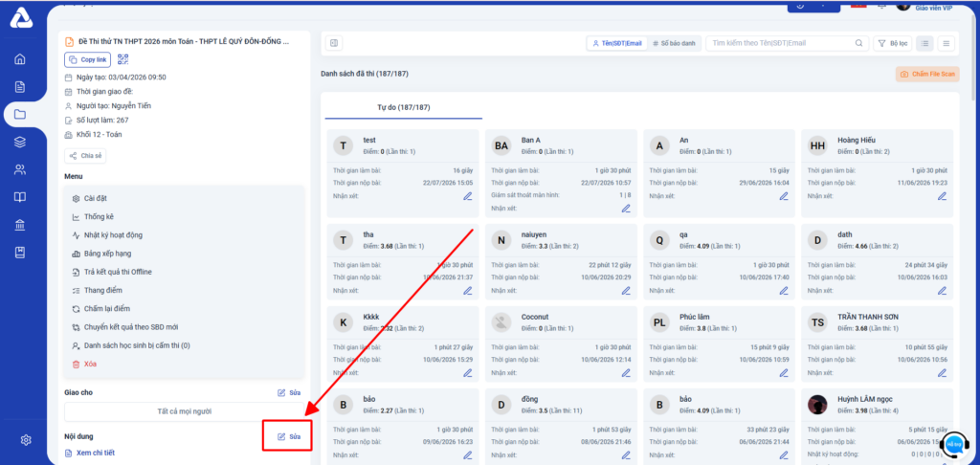Screen dimensions: 980x465
Task: Open the users group sidebar icon
Action: 20,169
